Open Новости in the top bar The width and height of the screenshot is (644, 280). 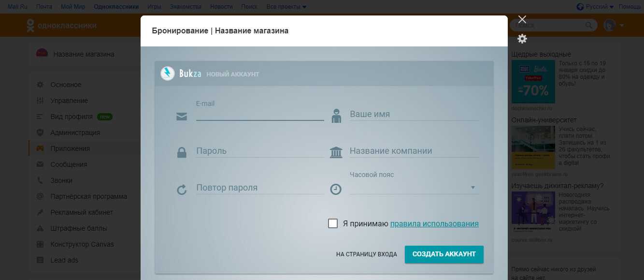[221, 7]
